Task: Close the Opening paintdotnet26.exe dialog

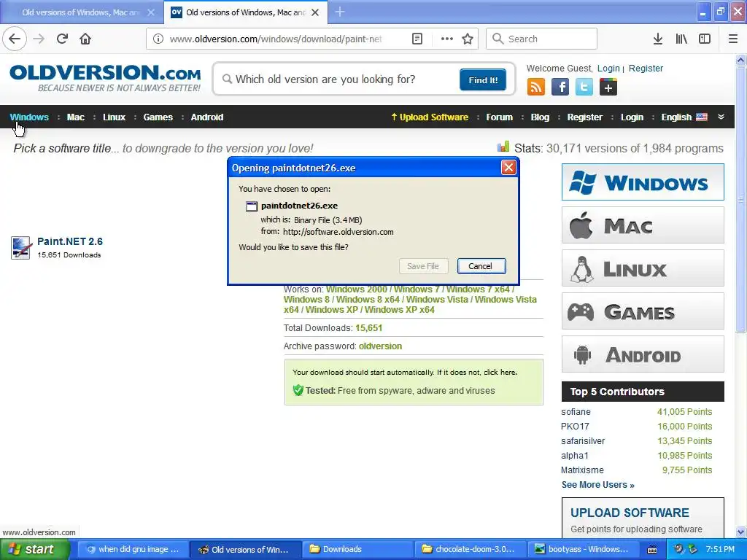Action: pos(508,168)
